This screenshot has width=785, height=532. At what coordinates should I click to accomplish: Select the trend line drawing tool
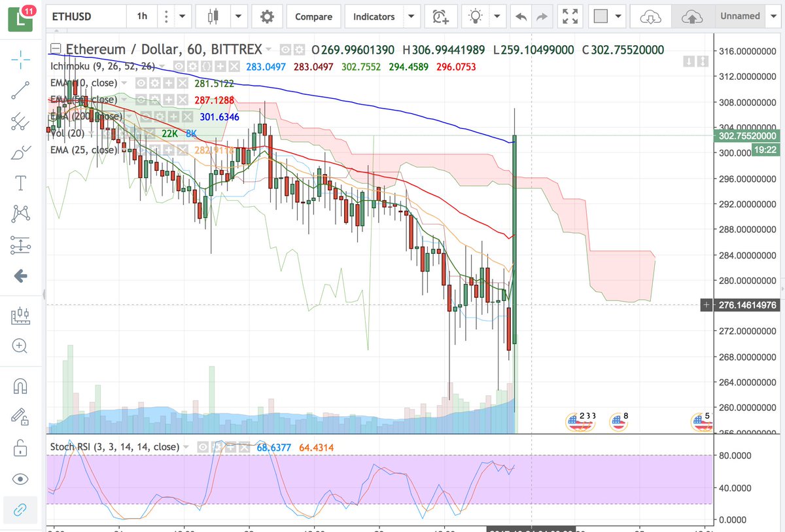[20, 90]
